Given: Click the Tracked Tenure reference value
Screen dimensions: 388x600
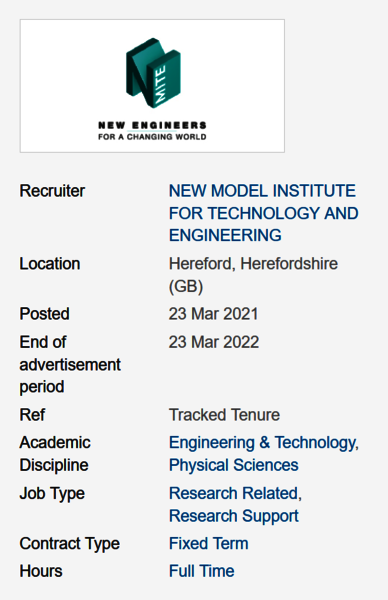Looking at the screenshot, I should pos(224,415).
